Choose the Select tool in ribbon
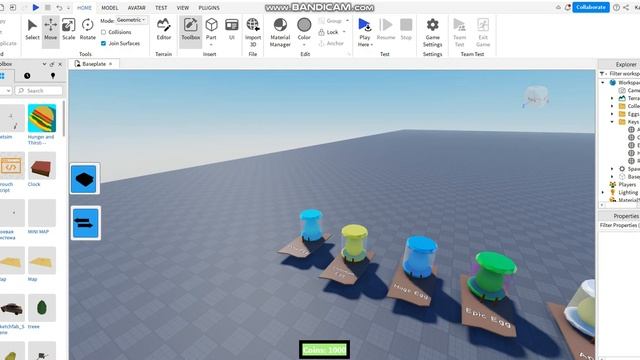This screenshot has width=640, height=360. point(32,29)
